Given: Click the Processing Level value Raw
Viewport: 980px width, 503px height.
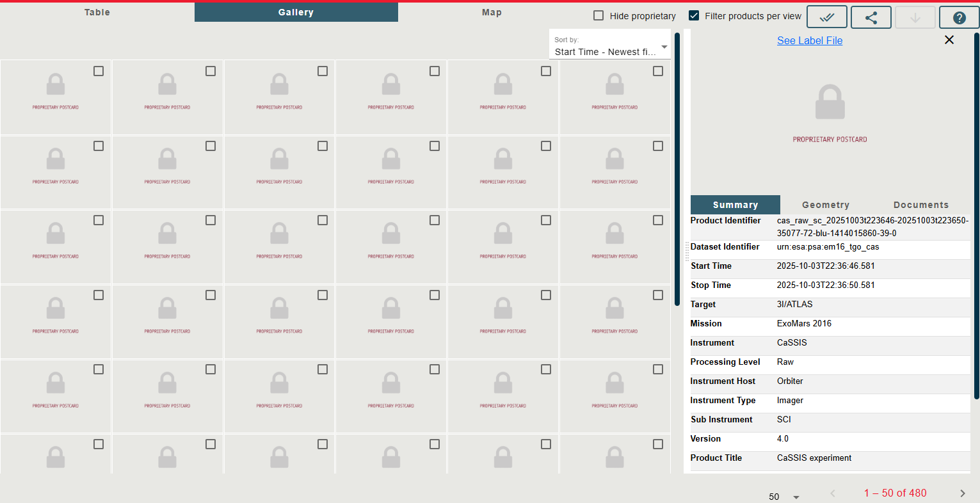Looking at the screenshot, I should 785,362.
